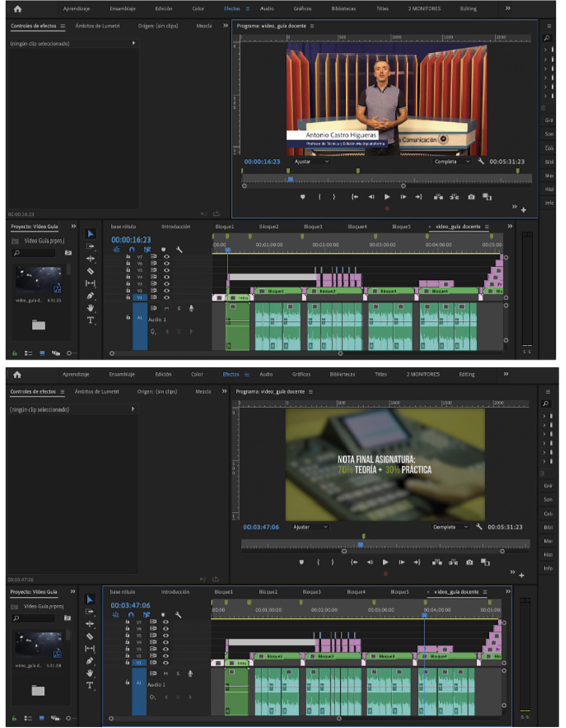Click project search field beside 00:00:16:23 timeline
The image size is (566, 728).
(37, 253)
